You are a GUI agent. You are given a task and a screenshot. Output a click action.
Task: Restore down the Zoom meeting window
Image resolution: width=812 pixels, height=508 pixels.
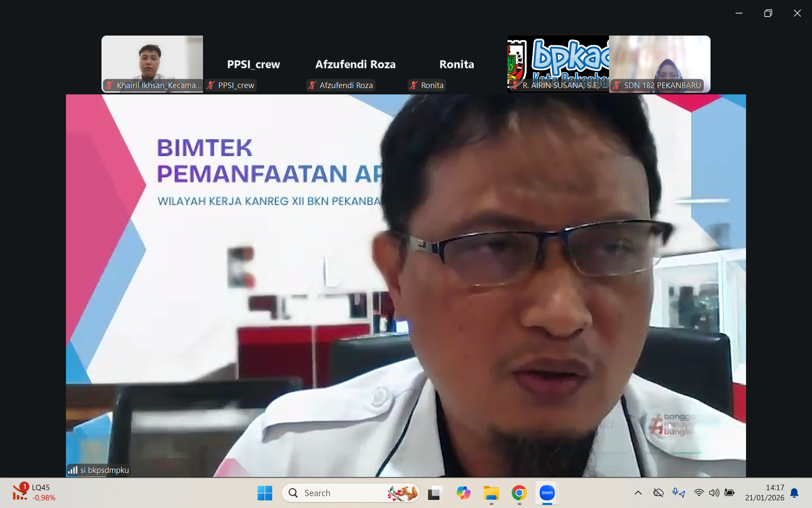(768, 13)
